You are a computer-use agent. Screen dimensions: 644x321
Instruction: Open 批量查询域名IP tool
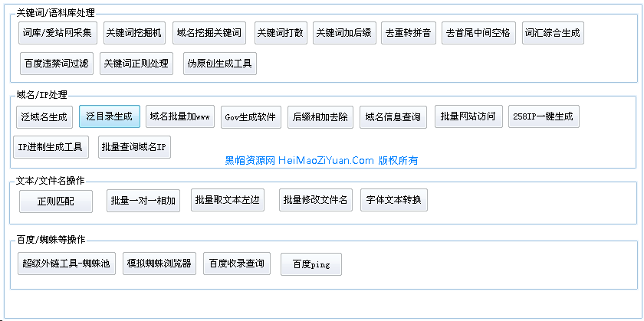(x=134, y=147)
